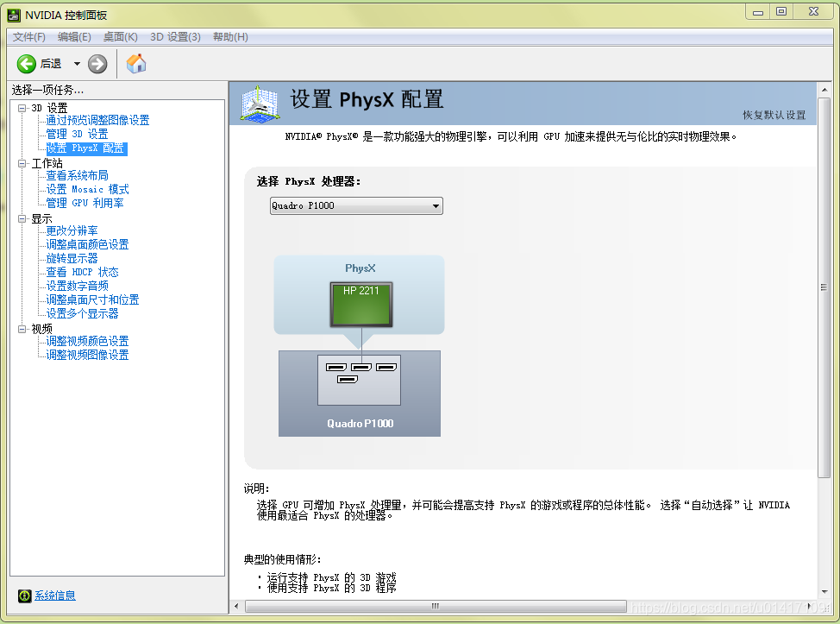Open 更改分辨率
The image size is (840, 624).
click(72, 230)
